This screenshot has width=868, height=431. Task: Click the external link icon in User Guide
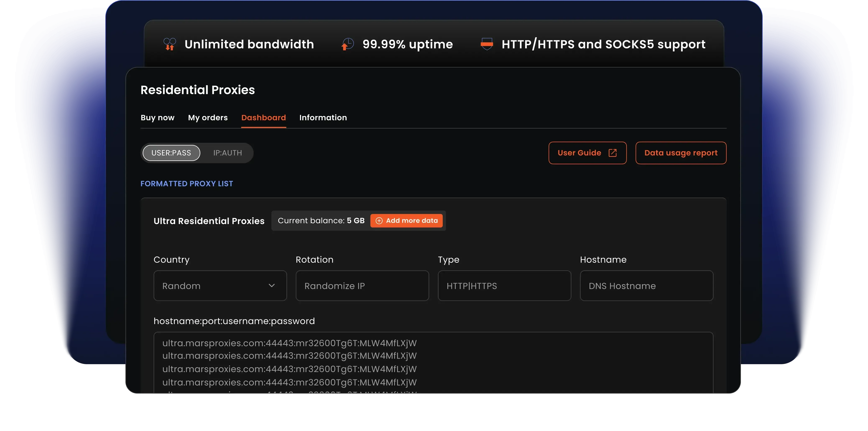pyautogui.click(x=613, y=153)
